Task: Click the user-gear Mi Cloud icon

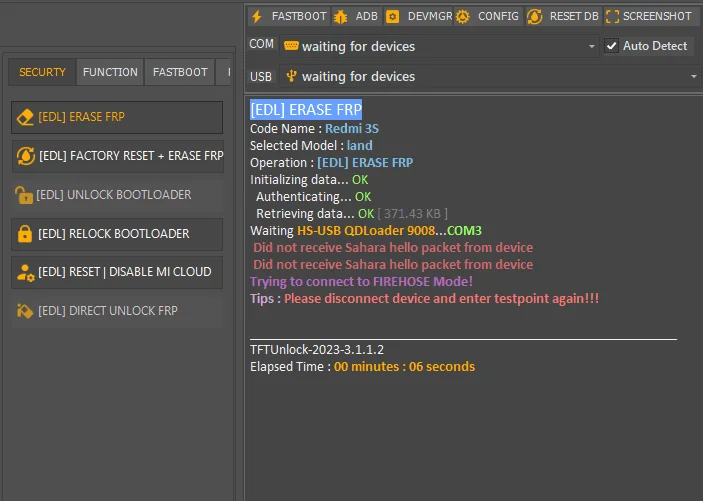Action: (26, 272)
